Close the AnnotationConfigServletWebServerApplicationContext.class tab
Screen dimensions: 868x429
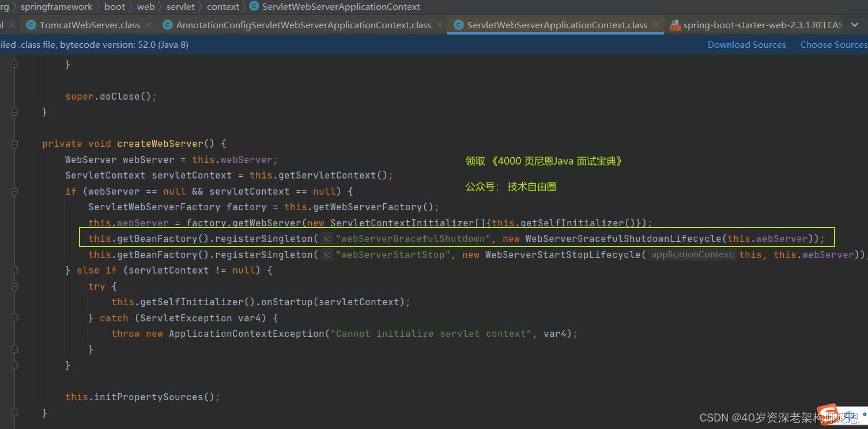pyautogui.click(x=440, y=25)
